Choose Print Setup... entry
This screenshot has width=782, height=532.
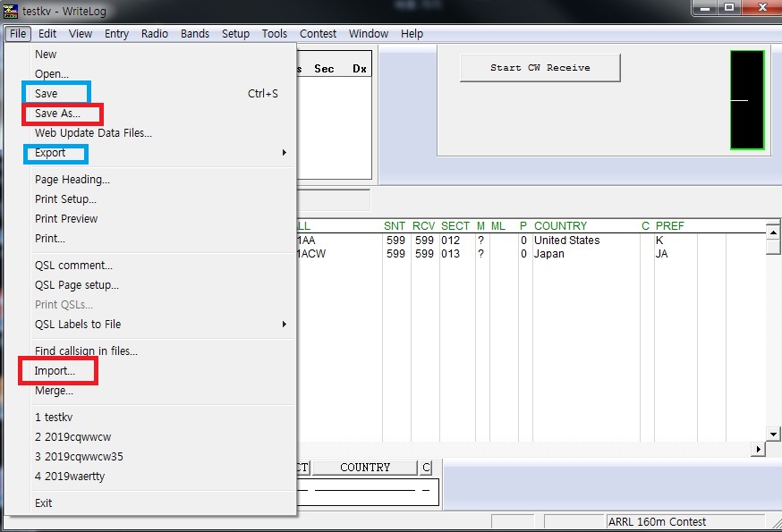(x=149, y=198)
